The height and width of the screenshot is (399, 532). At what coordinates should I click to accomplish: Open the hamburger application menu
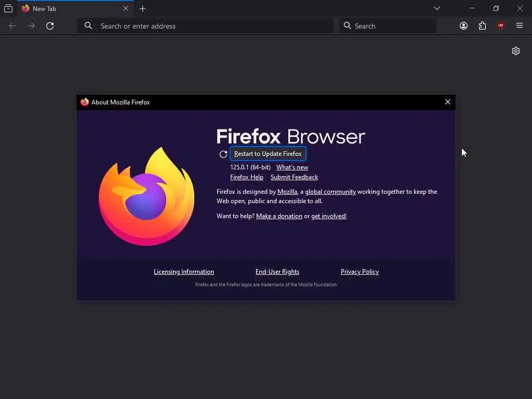pos(520,25)
